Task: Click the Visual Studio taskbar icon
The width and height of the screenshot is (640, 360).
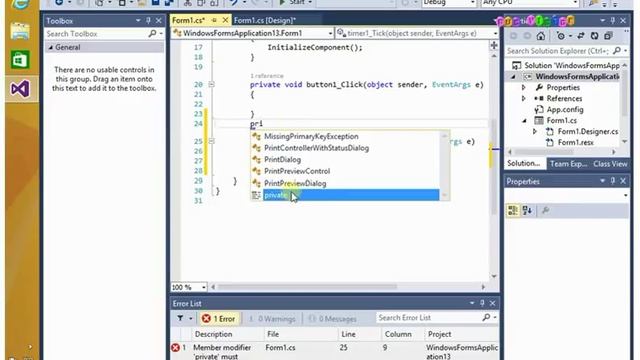Action: (x=20, y=89)
